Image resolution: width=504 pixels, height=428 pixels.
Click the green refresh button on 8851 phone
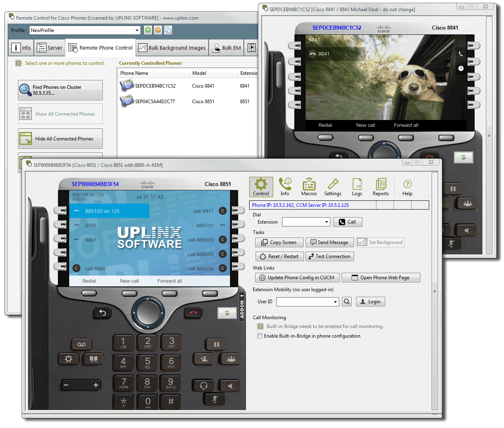click(x=227, y=313)
